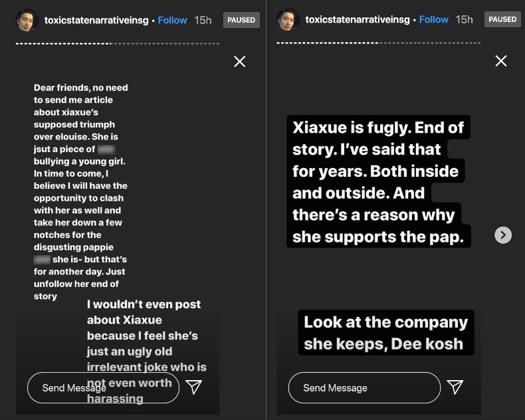Open the profile avatar in the right story header

[x=288, y=20]
